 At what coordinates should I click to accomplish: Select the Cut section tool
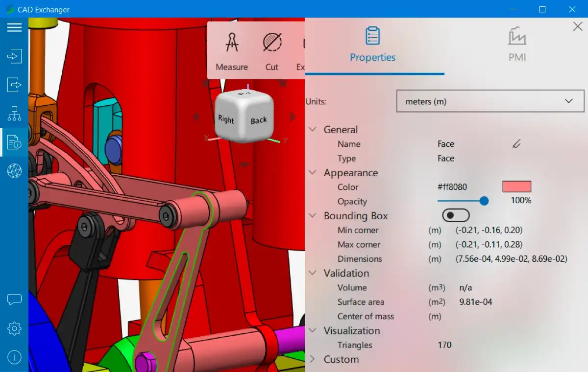272,51
